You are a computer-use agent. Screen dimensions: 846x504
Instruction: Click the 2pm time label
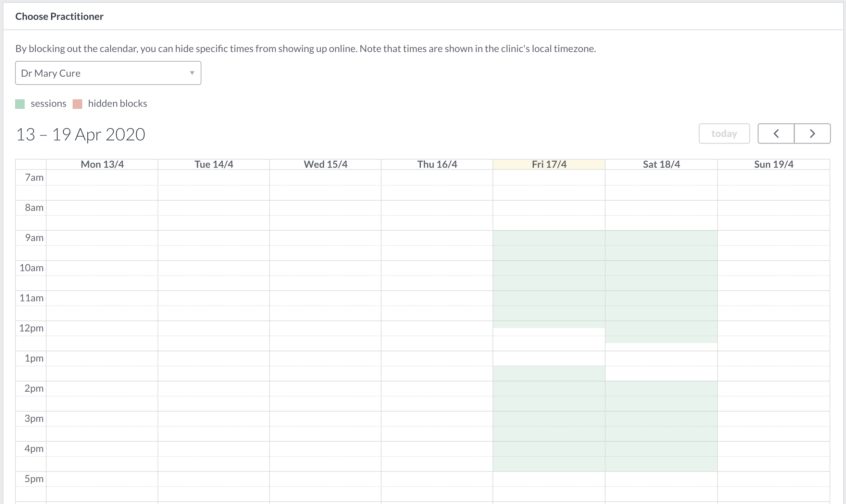click(34, 388)
